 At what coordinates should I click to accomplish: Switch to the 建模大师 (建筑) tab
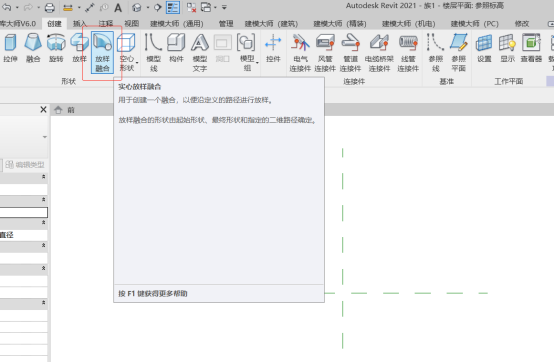click(x=271, y=24)
